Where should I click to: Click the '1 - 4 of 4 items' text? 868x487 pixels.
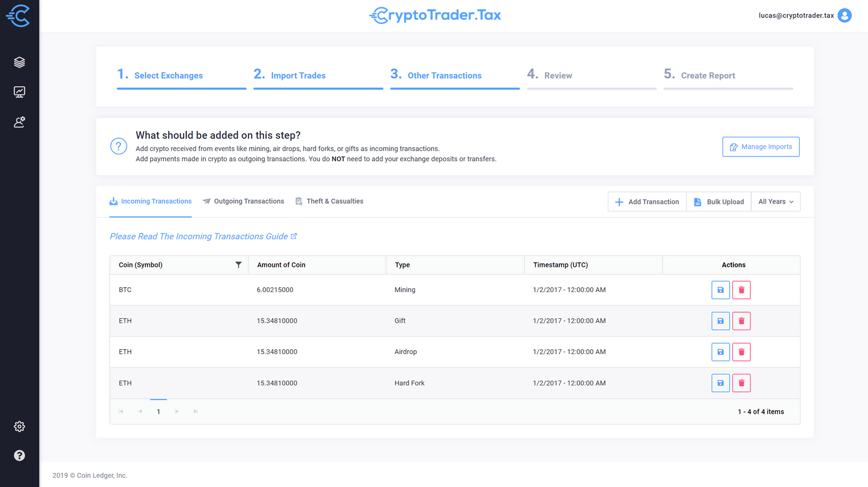(761, 412)
